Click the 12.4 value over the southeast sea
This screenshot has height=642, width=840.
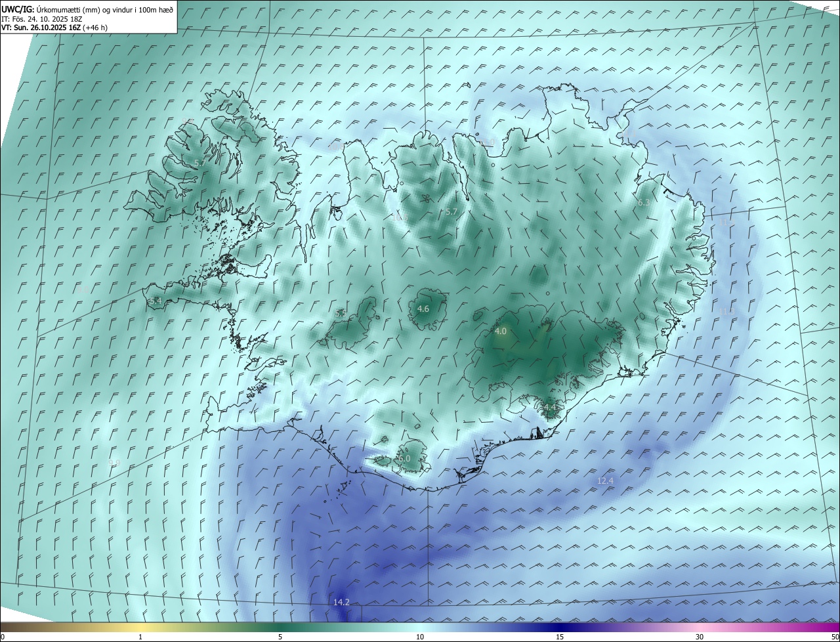click(x=605, y=481)
